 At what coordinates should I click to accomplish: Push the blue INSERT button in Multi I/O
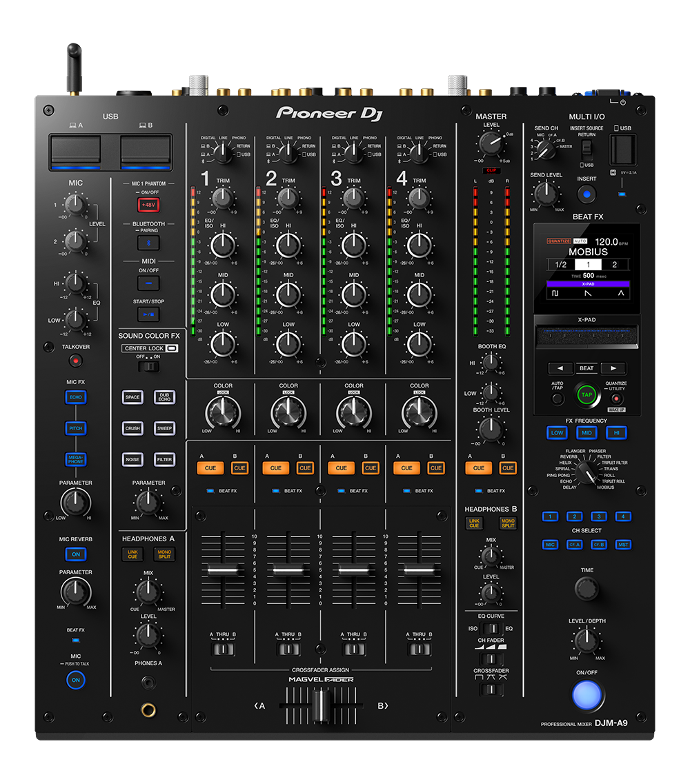[586, 194]
